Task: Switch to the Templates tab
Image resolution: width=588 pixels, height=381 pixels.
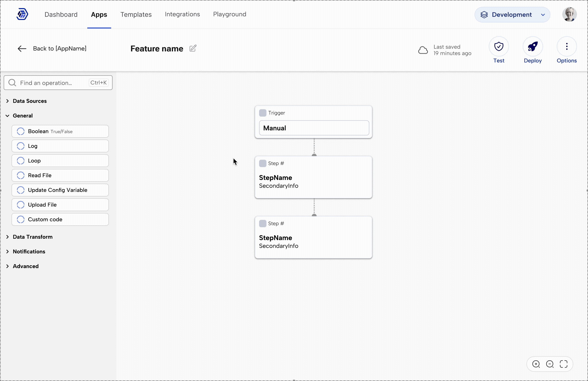Action: pos(136,14)
